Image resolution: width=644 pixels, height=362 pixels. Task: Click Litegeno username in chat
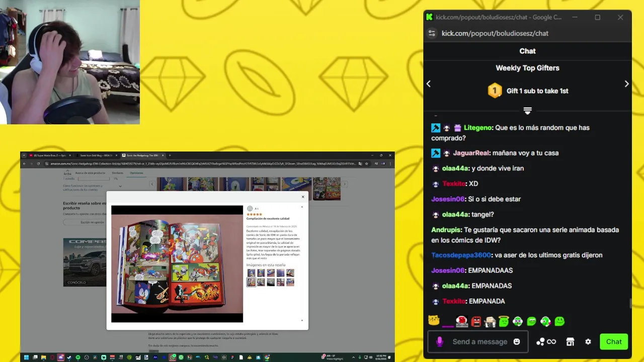(478, 128)
